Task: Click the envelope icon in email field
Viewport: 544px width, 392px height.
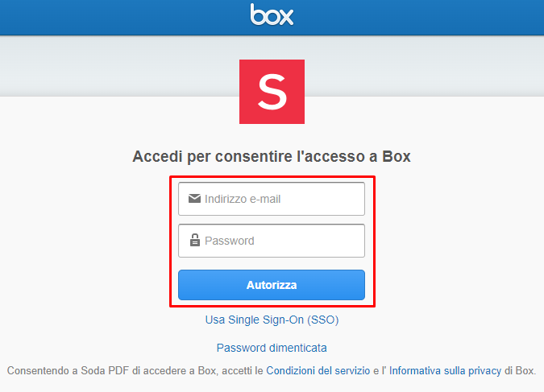Action: click(194, 199)
